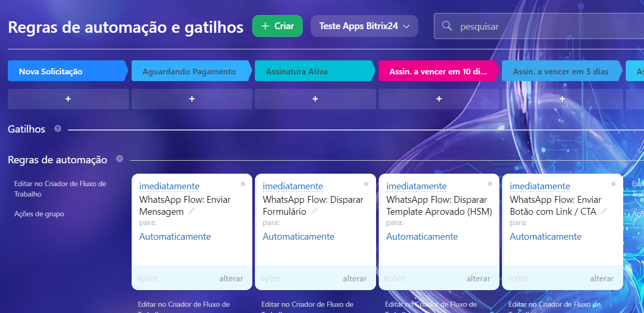Remove the Enviar Mensagem rule with its X
The image size is (644, 313).
pyautogui.click(x=243, y=184)
